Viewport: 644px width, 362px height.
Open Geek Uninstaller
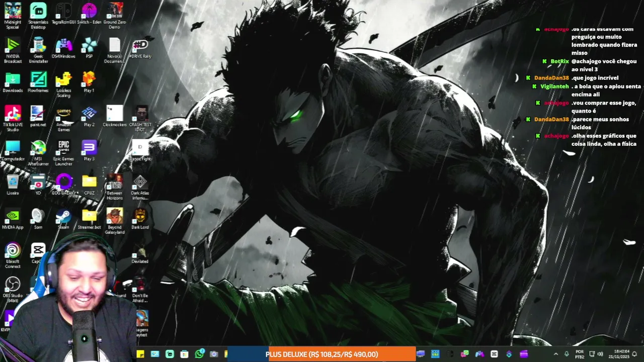tap(38, 50)
